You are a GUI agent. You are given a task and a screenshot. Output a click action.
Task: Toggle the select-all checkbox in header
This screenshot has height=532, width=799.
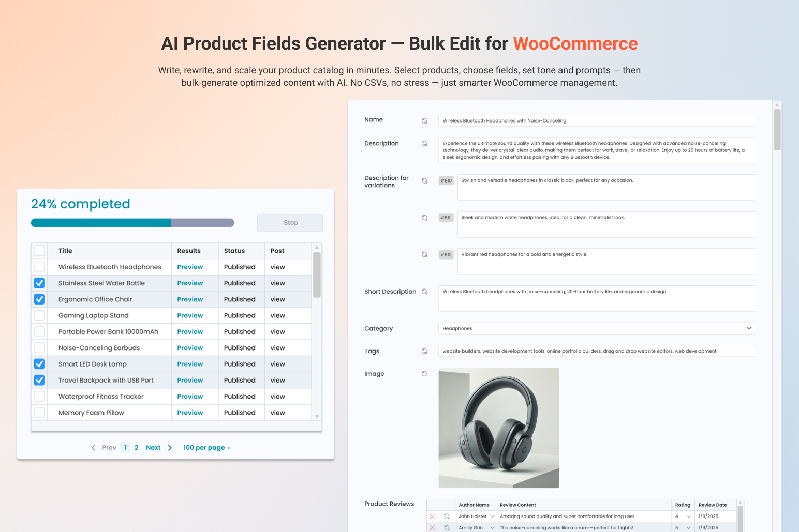click(39, 250)
